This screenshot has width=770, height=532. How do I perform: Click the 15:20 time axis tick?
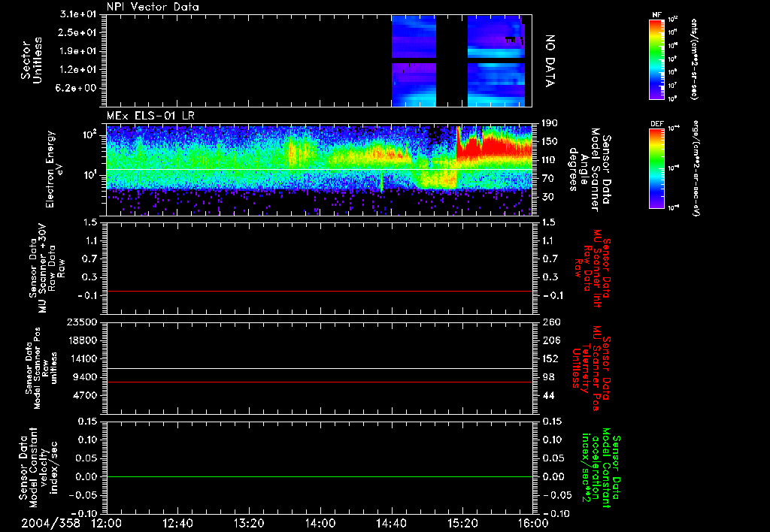462,523
